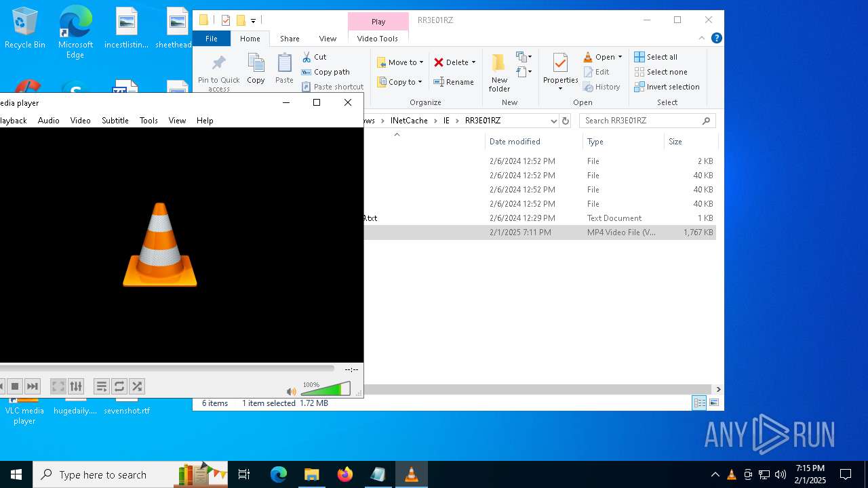Switch to the Share ribbon tab
Viewport: 868px width, 488px height.
[290, 39]
